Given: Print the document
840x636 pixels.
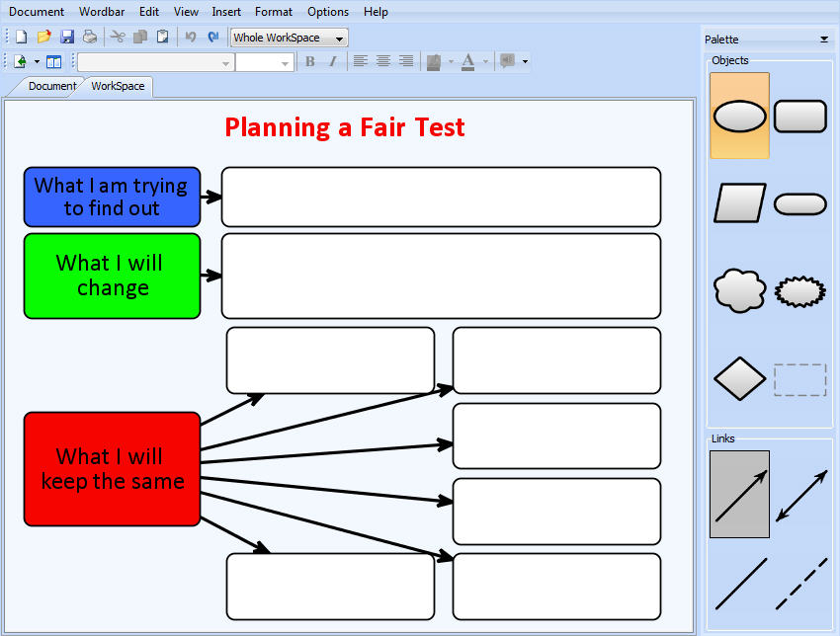Looking at the screenshot, I should pos(89,36).
